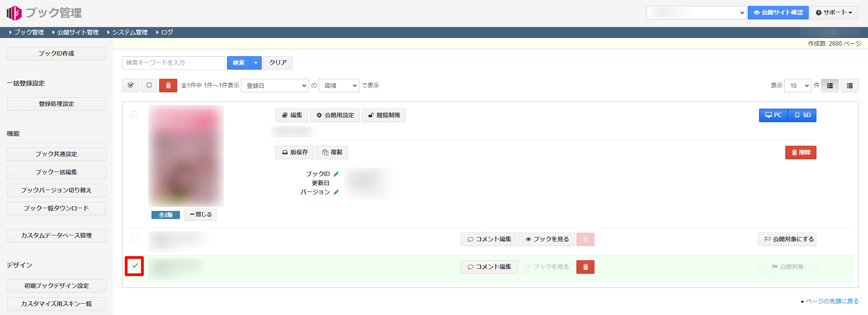The height and width of the screenshot is (315, 868).
Task: Edit the バージョン with pencil icon
Action: pos(336,192)
